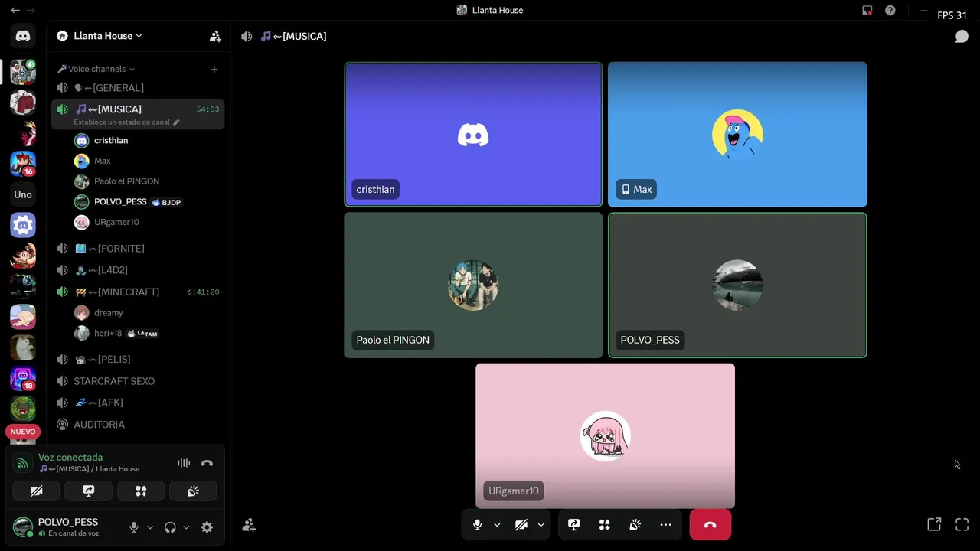Open camera options arrow in call bar

click(x=541, y=525)
